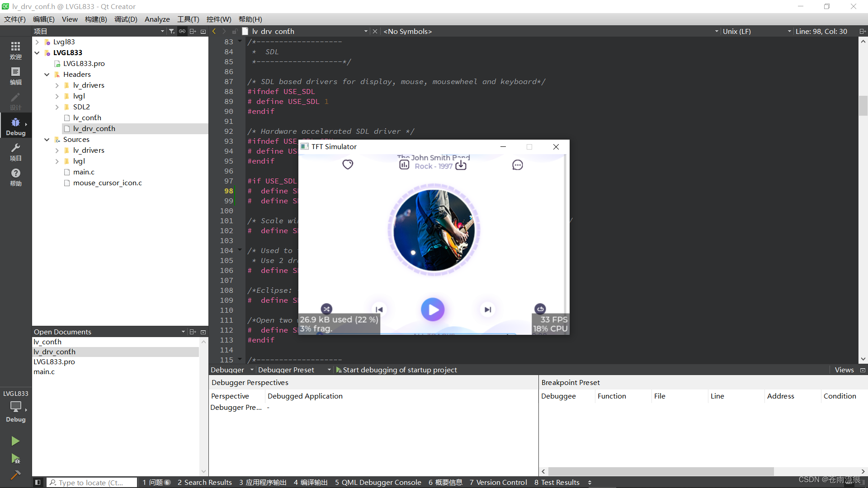This screenshot has height=488, width=868.
Task: Switch to Search Results output pane
Action: [x=204, y=482]
